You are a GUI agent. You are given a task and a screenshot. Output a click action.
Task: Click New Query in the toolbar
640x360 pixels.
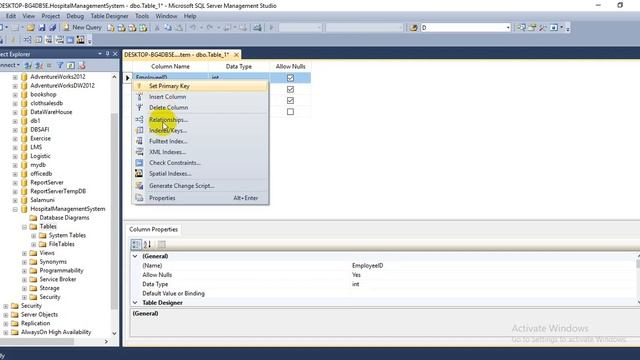click(82, 27)
